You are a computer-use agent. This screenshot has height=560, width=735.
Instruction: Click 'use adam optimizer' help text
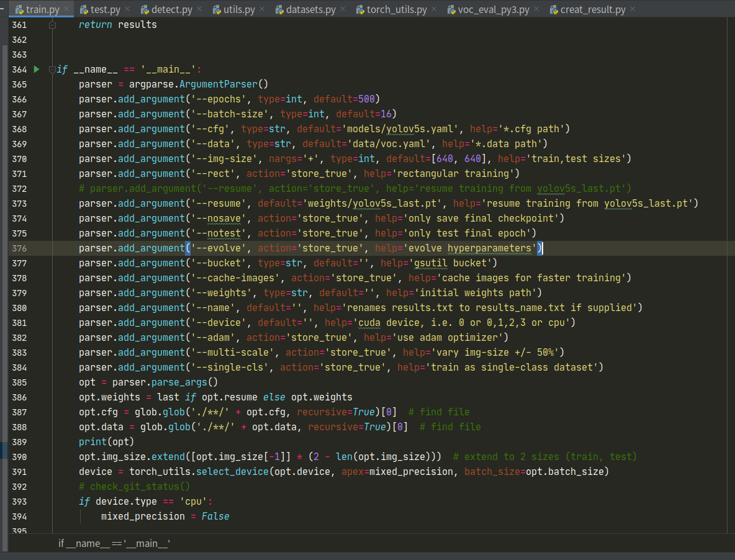(x=447, y=338)
